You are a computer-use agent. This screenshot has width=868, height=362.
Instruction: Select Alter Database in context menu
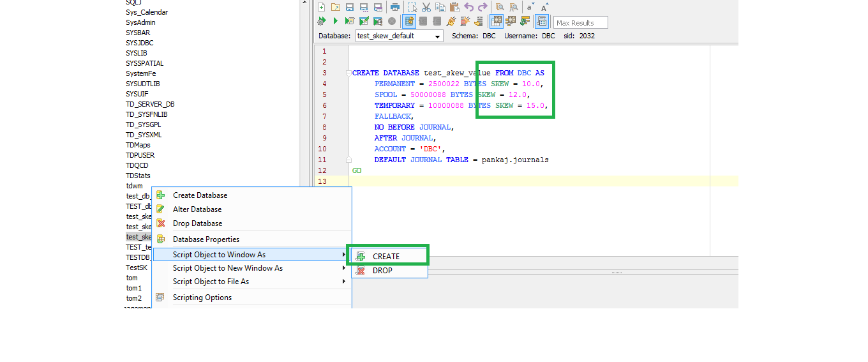tap(252, 209)
